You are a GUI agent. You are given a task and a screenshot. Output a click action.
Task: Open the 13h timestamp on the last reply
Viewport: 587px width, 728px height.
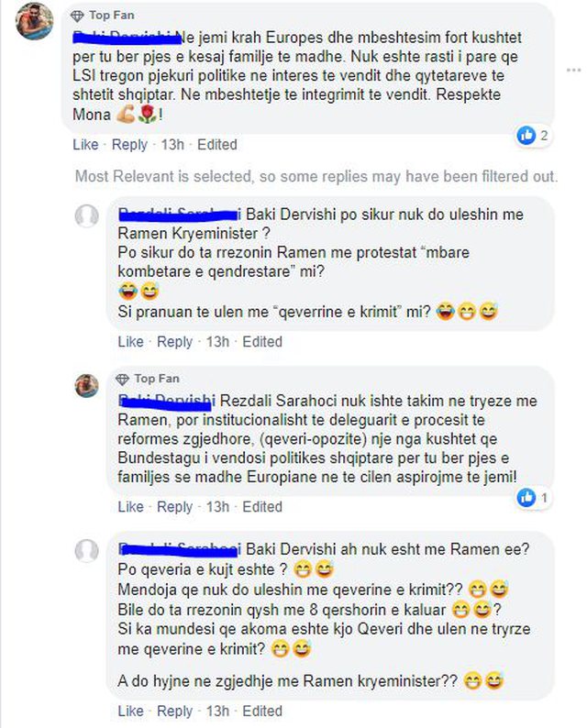pos(217,711)
